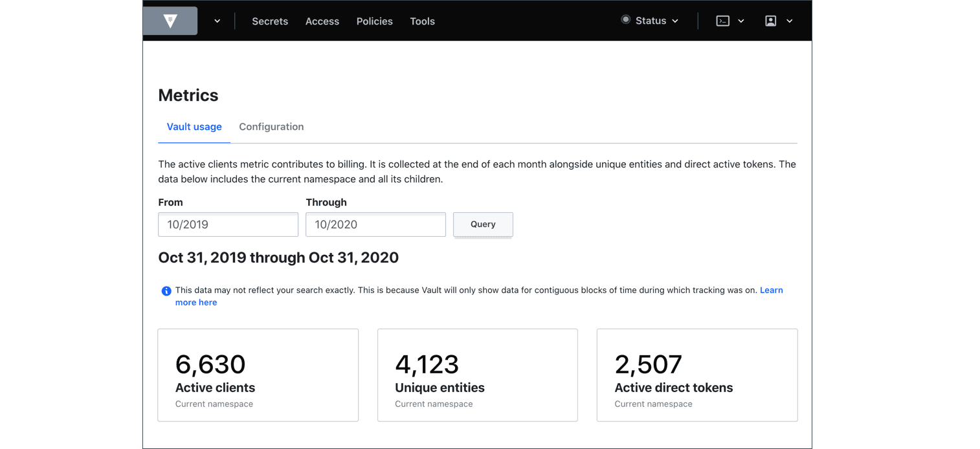
Task: Expand the user menu chevron
Action: point(789,20)
